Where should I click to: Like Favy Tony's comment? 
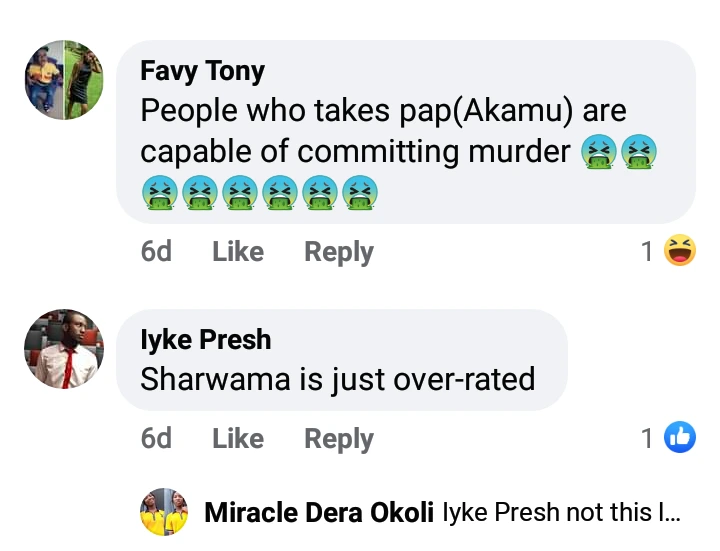237,252
